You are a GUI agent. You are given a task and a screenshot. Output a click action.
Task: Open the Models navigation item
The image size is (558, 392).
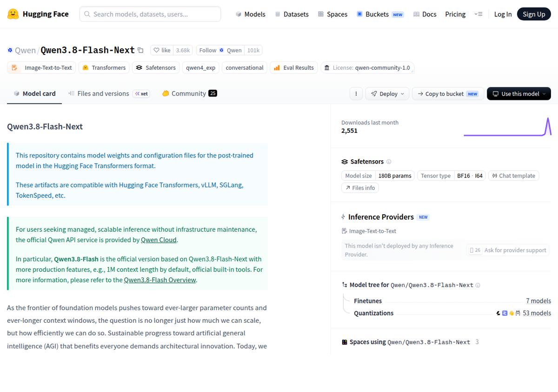[x=251, y=14]
